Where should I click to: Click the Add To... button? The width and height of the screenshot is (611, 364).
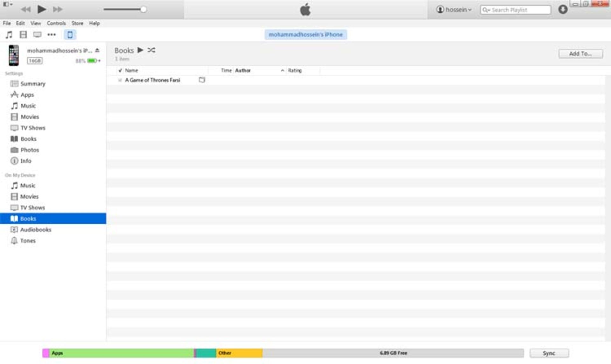[580, 54]
